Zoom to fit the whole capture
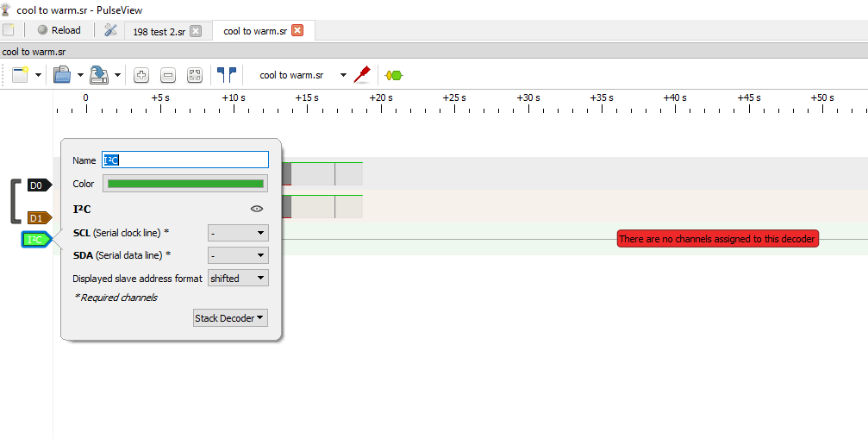 [x=194, y=75]
